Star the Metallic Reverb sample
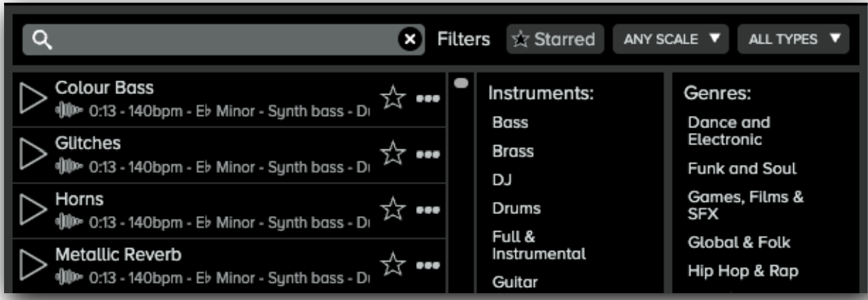The height and width of the screenshot is (300, 868). pyautogui.click(x=393, y=265)
